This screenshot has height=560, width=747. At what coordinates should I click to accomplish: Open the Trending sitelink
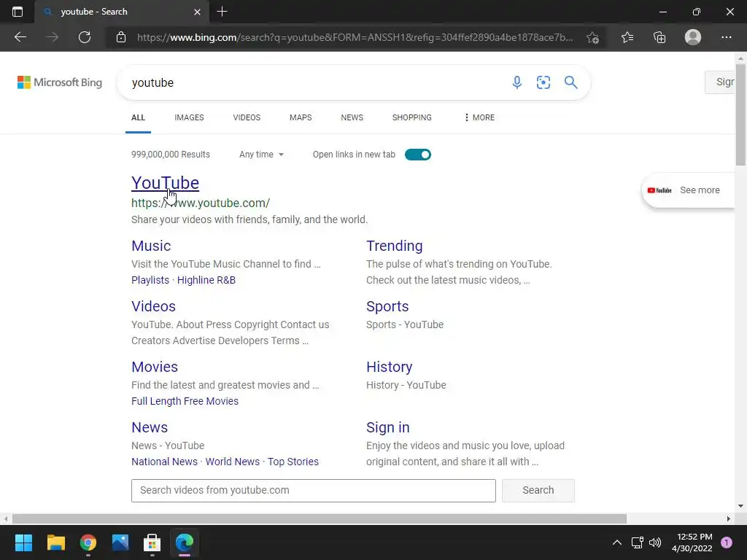[395, 246]
